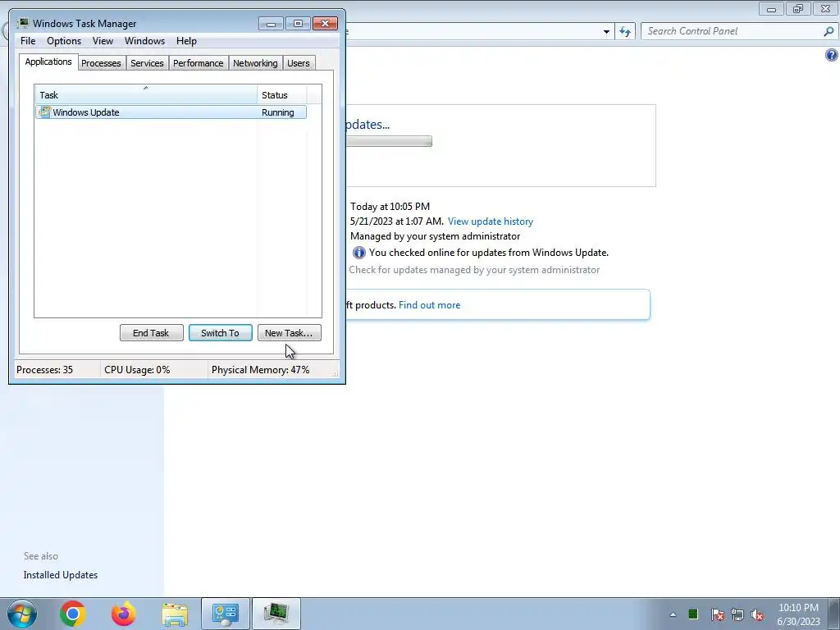Restore down the Control Panel window
Viewport: 840px width, 630px height.
click(x=798, y=9)
